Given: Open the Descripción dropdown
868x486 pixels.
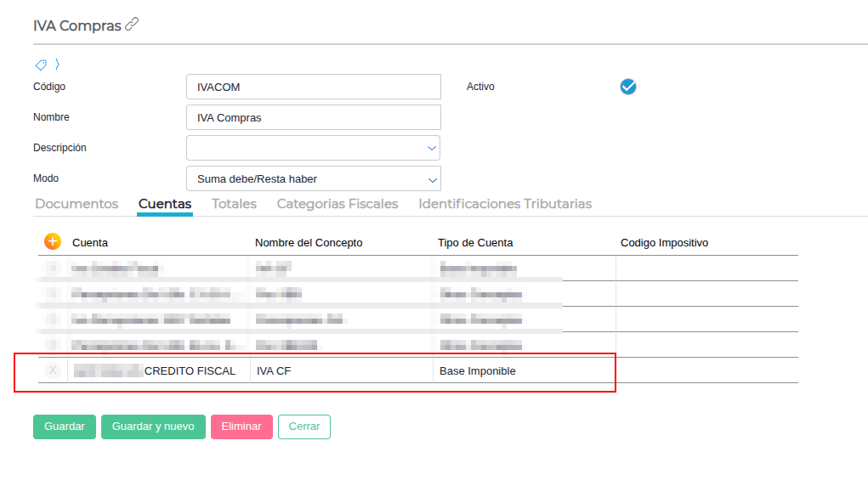Looking at the screenshot, I should point(313,148).
